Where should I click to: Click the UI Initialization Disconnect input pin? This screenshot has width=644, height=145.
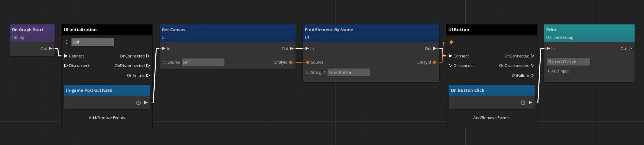point(66,66)
